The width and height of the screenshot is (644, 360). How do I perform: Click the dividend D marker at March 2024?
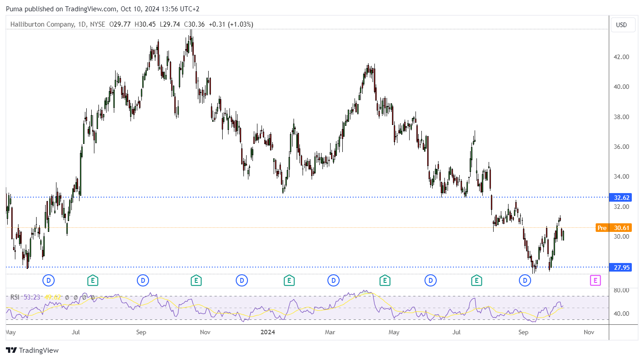pos(333,281)
